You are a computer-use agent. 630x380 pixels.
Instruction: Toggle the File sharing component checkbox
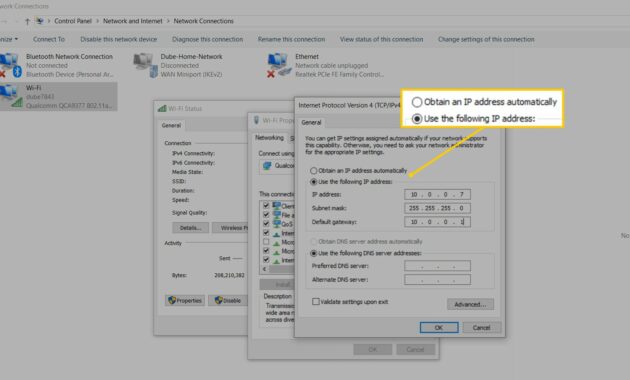[x=266, y=215]
